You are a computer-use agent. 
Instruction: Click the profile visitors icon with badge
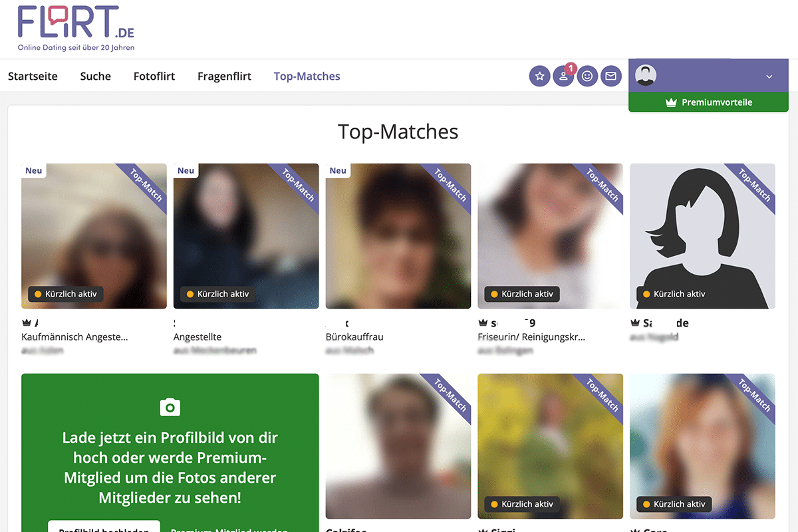563,76
